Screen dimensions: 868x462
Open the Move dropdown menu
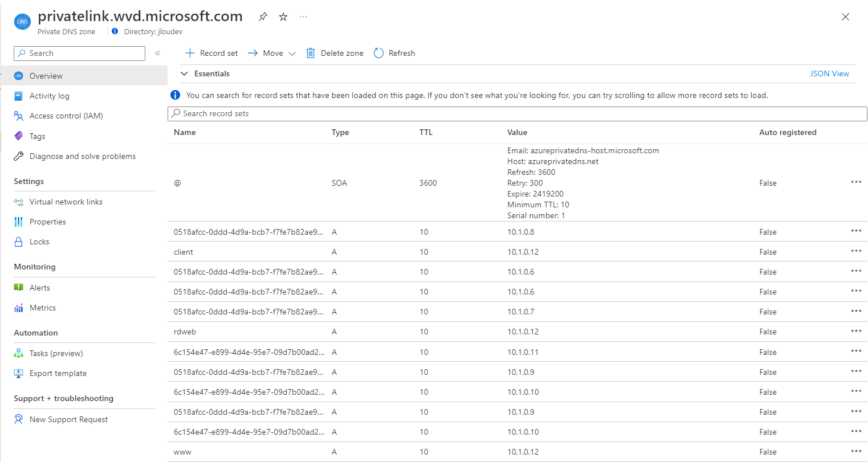pyautogui.click(x=271, y=53)
